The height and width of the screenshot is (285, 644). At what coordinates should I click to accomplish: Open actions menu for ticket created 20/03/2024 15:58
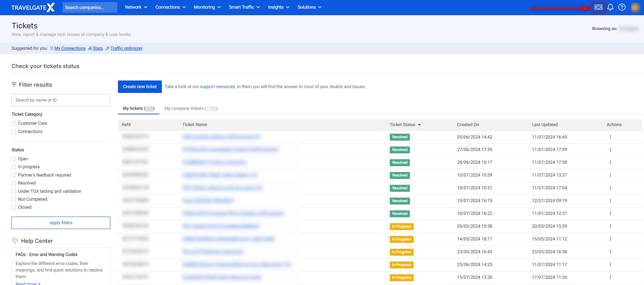(610, 226)
